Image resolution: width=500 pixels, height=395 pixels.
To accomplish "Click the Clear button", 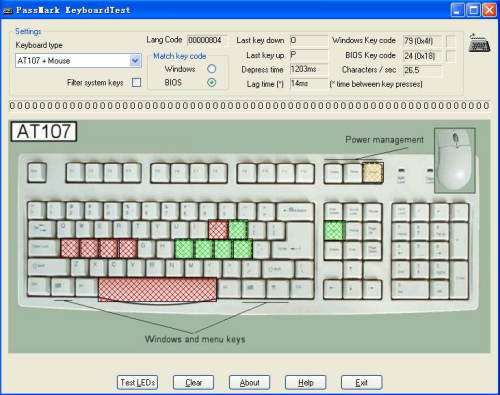I will 193,382.
